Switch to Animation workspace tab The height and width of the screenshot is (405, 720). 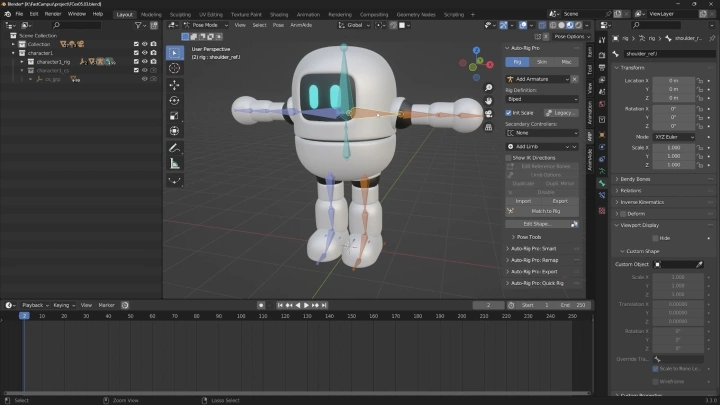pos(308,15)
